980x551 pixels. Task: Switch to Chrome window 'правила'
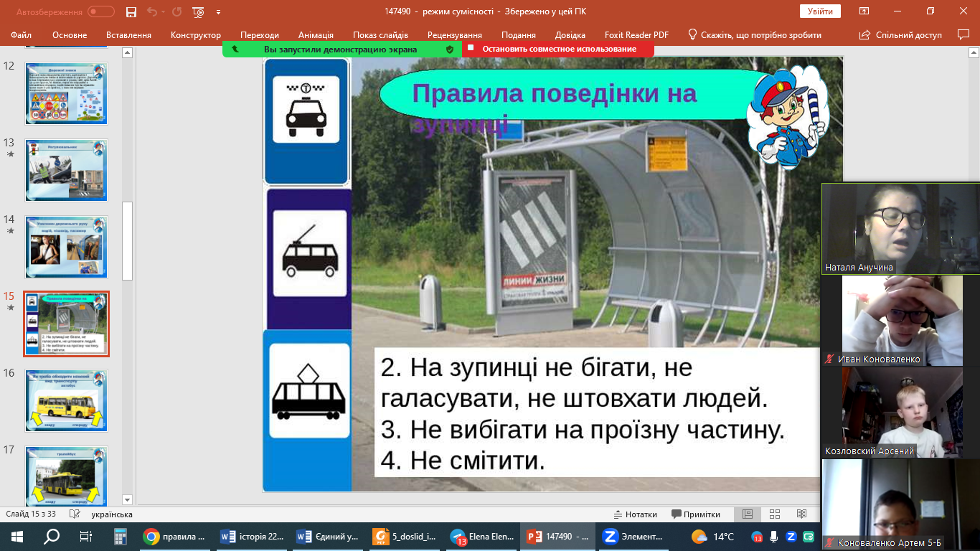tap(174, 536)
